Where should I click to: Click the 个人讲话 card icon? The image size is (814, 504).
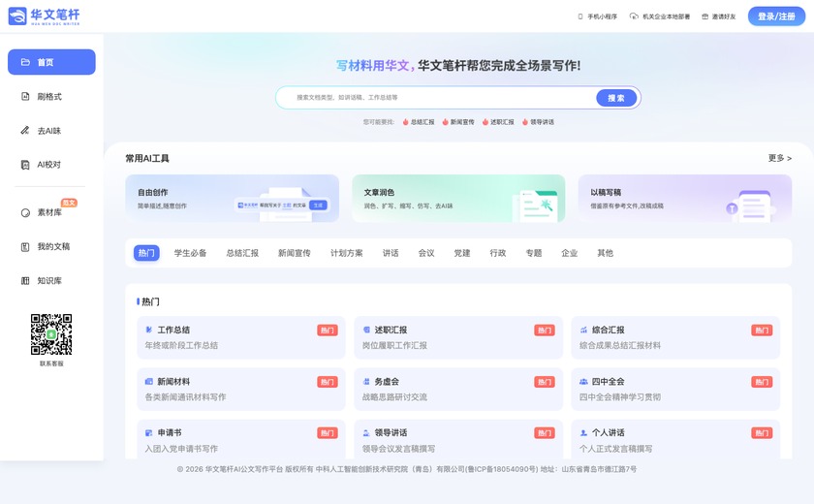click(583, 432)
